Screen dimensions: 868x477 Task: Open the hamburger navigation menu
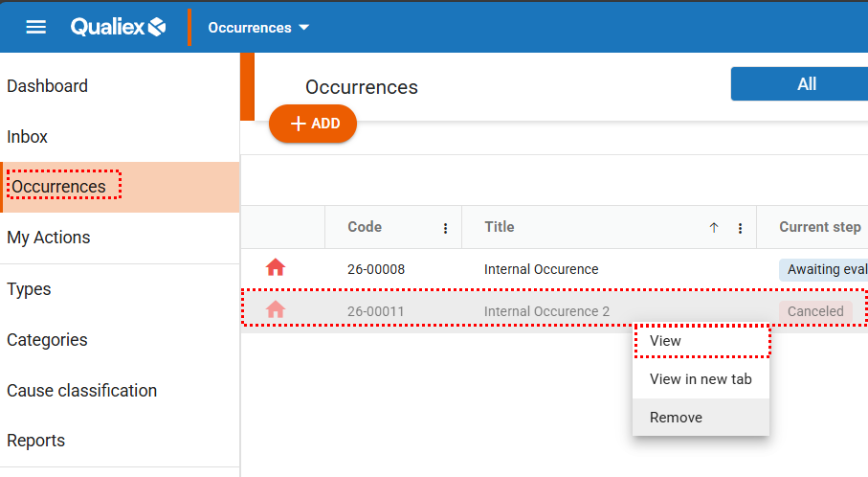click(x=35, y=27)
